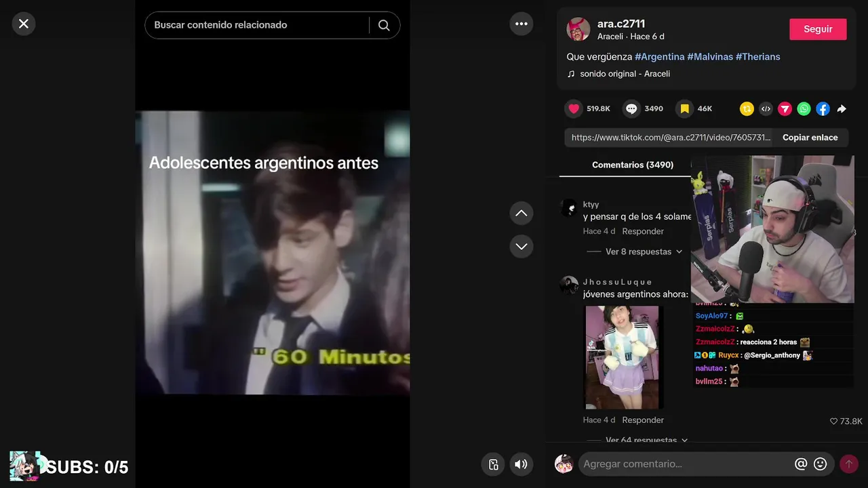Open the #Argentina hashtag
Screen dimensions: 868x488
tap(659, 57)
